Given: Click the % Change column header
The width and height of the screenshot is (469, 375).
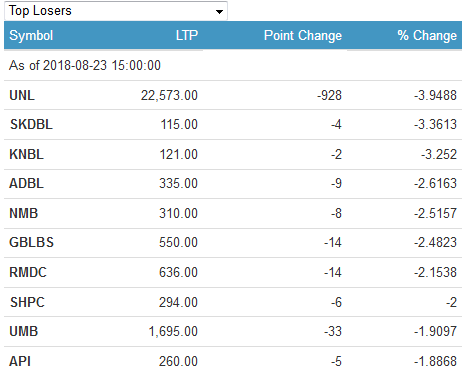Looking at the screenshot, I should pyautogui.click(x=427, y=35).
